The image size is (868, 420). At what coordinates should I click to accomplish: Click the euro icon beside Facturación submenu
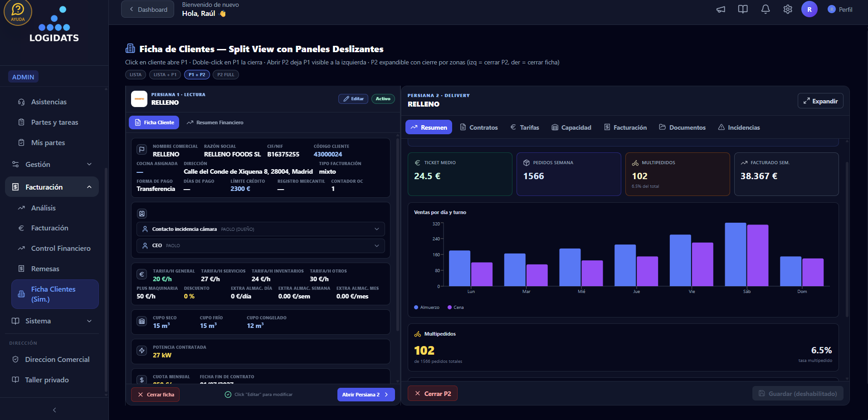click(21, 228)
